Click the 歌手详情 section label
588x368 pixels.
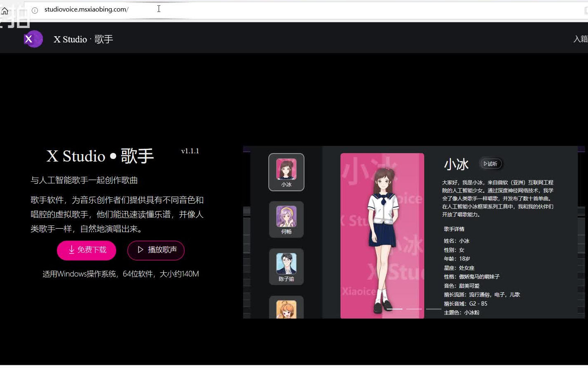tap(454, 229)
